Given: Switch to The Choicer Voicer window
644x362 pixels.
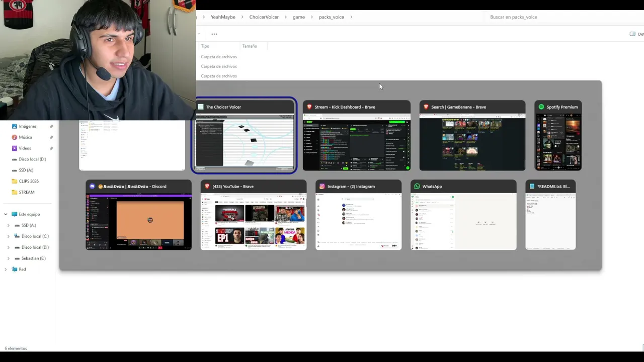Looking at the screenshot, I should (246, 136).
